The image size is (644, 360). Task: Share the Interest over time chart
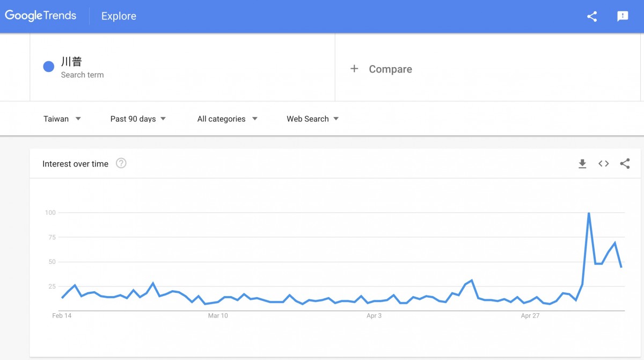625,164
